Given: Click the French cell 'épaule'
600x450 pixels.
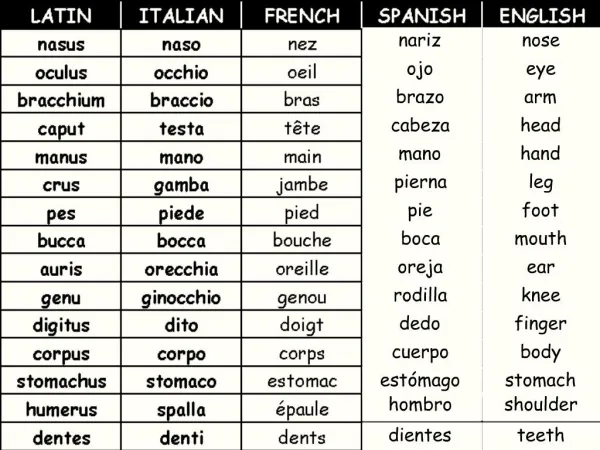Looking at the screenshot, I should pyautogui.click(x=302, y=409).
